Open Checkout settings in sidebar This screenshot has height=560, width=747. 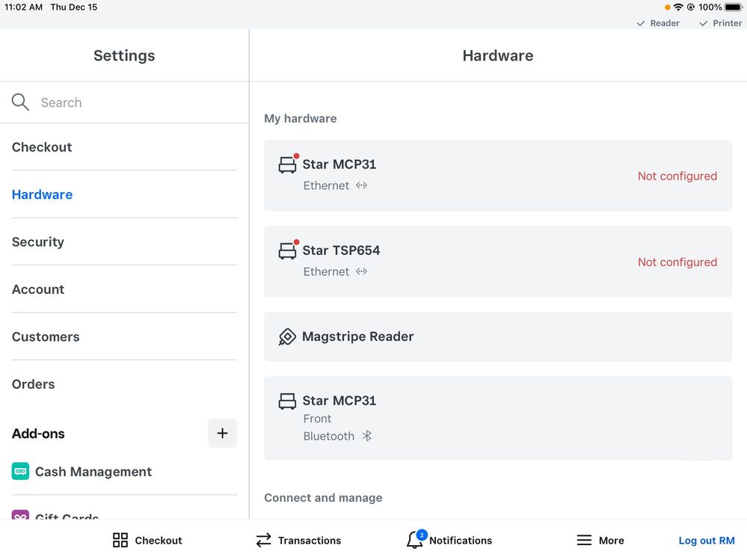point(124,147)
